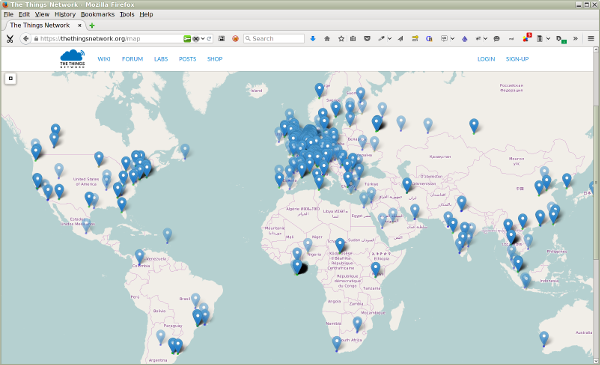
Task: Click the yellow ruler toolbar icon
Action: tap(415, 39)
